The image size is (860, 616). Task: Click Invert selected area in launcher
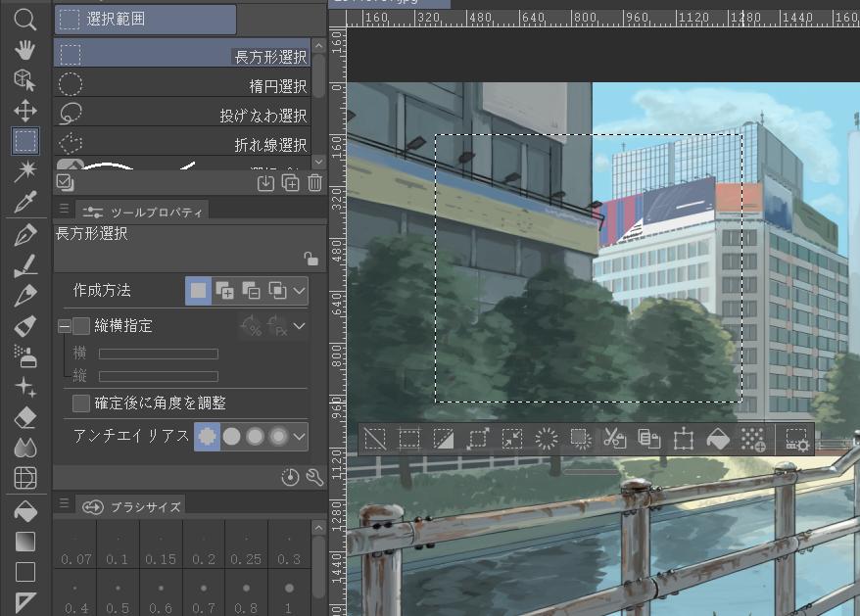tap(443, 439)
